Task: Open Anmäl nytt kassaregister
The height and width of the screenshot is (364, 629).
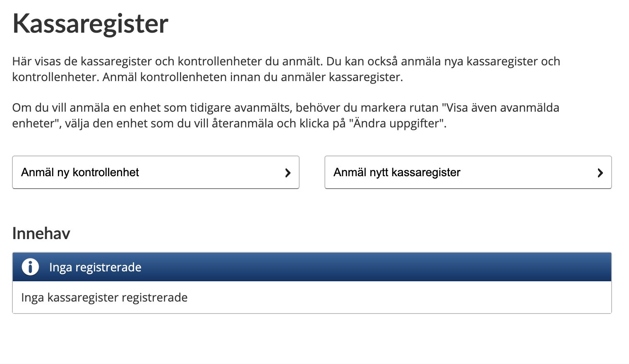Action: (x=468, y=172)
